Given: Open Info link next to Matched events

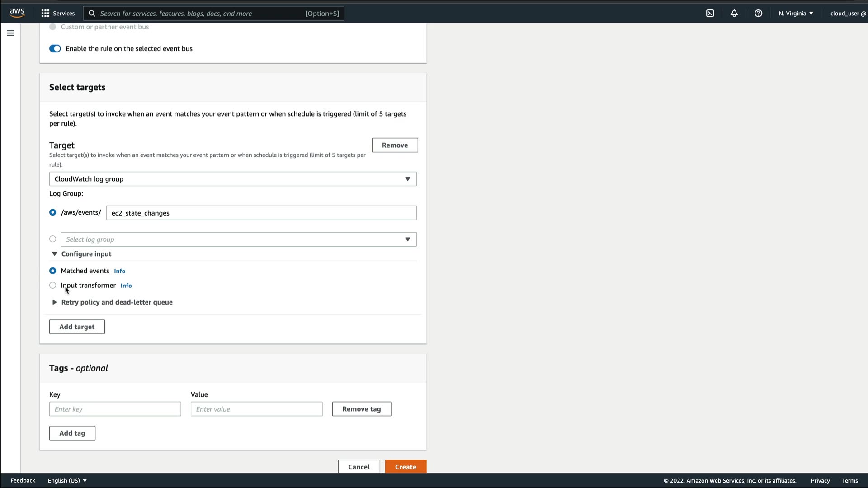Looking at the screenshot, I should [119, 271].
